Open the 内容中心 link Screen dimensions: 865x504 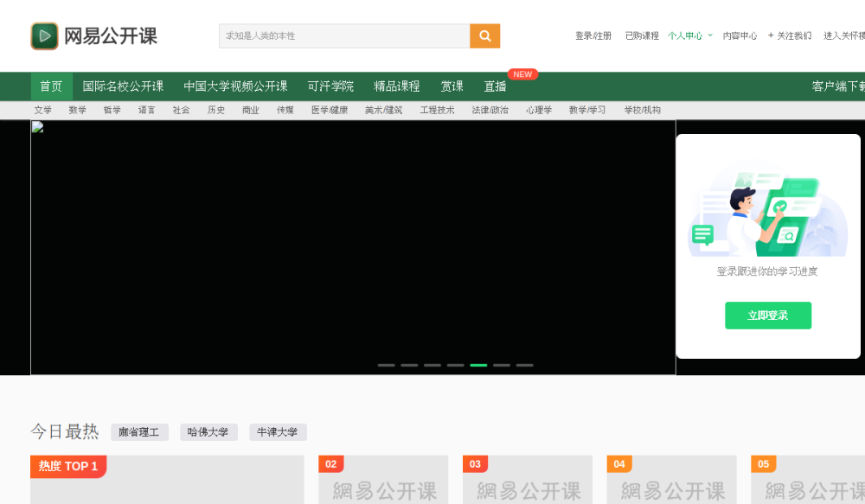point(740,35)
